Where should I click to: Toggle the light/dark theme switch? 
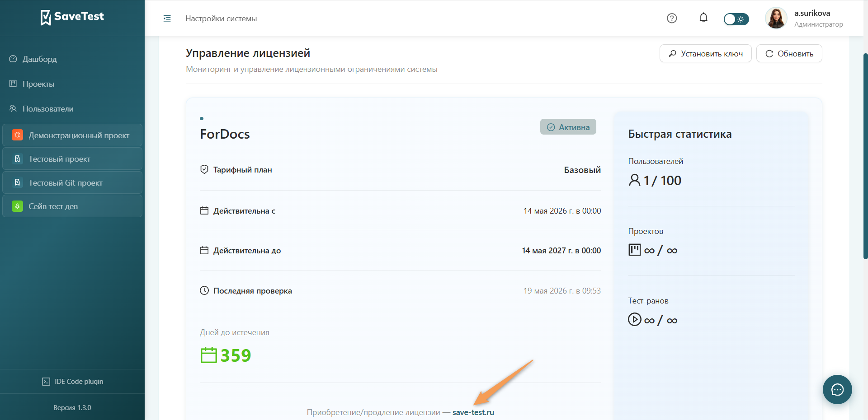(736, 19)
